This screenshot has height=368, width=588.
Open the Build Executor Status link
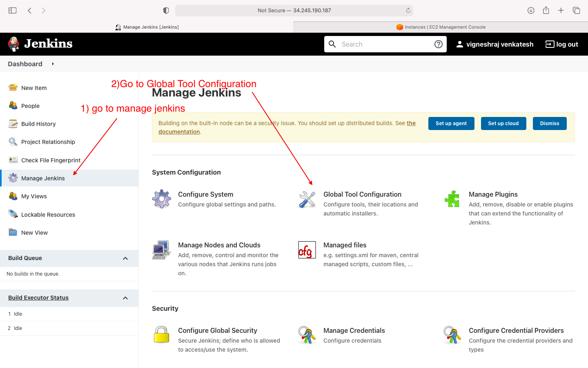click(38, 298)
